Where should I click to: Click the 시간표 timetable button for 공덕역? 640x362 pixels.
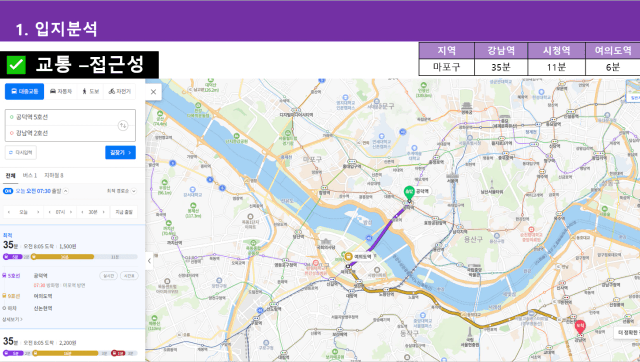(129, 276)
